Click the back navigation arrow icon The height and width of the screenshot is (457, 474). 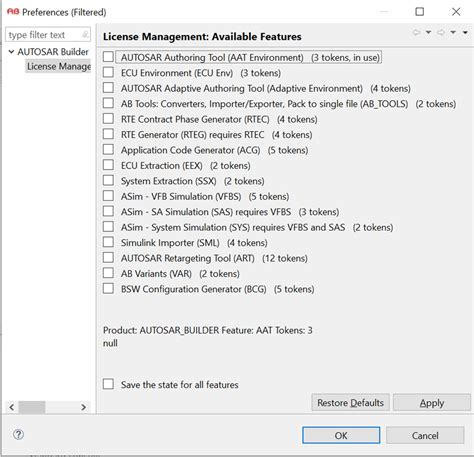tap(416, 32)
